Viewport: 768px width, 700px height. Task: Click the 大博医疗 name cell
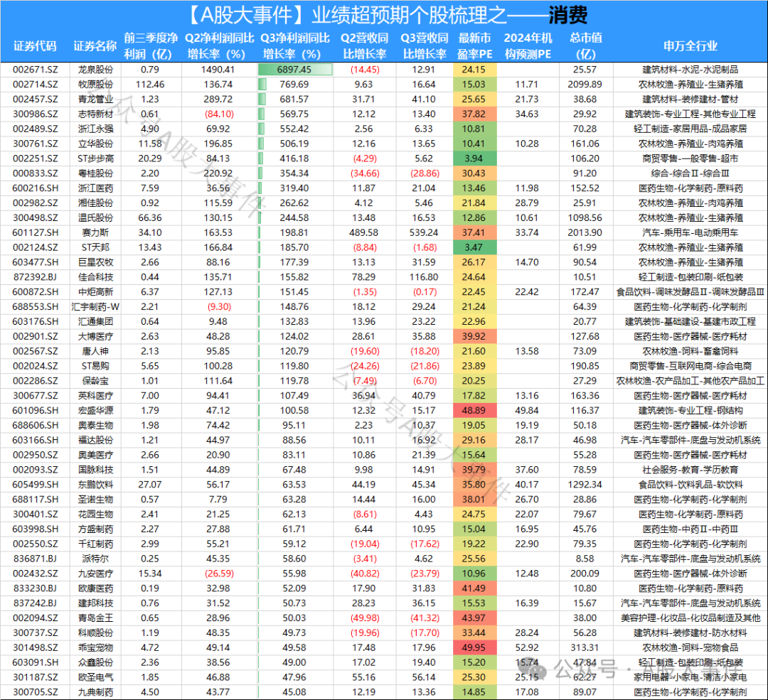click(95, 336)
